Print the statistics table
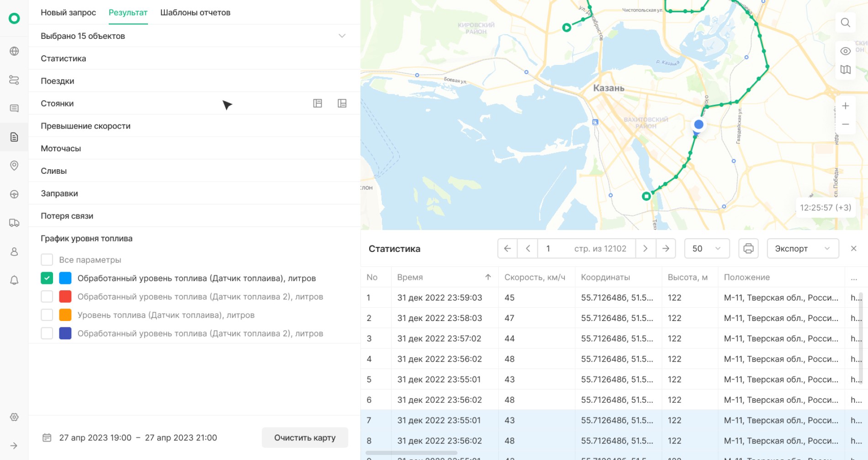Image resolution: width=868 pixels, height=460 pixels. (748, 249)
